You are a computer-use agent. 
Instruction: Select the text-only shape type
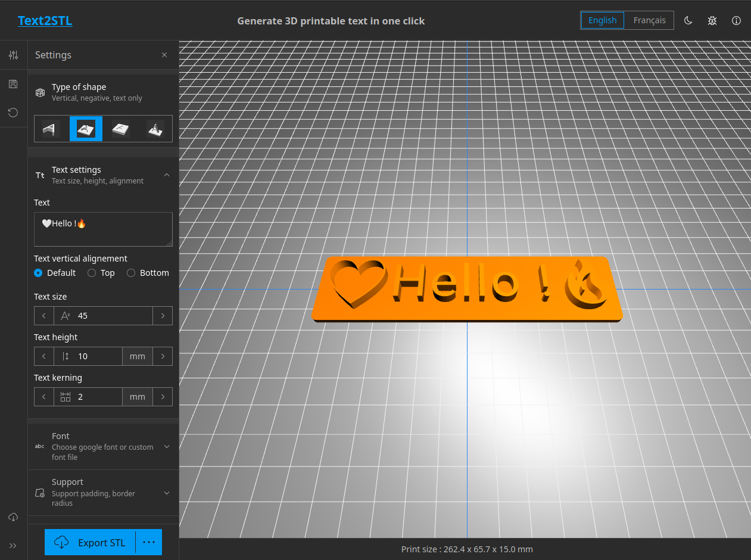tap(51, 129)
